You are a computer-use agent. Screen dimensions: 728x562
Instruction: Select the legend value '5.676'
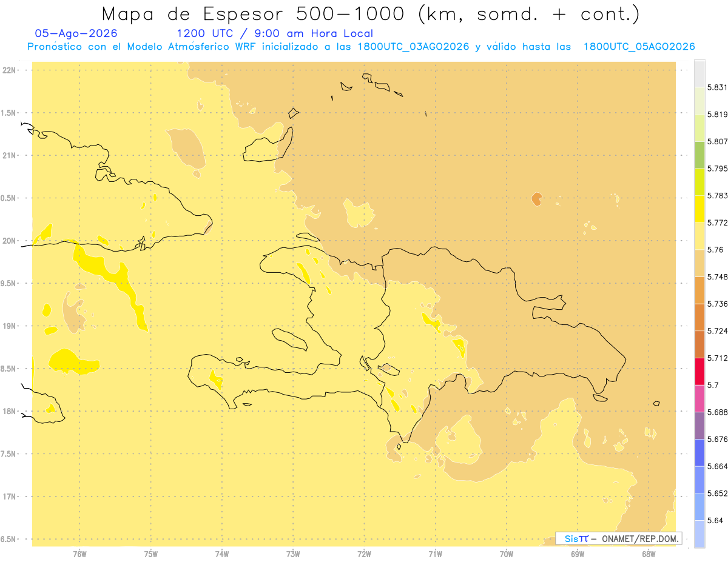point(717,439)
